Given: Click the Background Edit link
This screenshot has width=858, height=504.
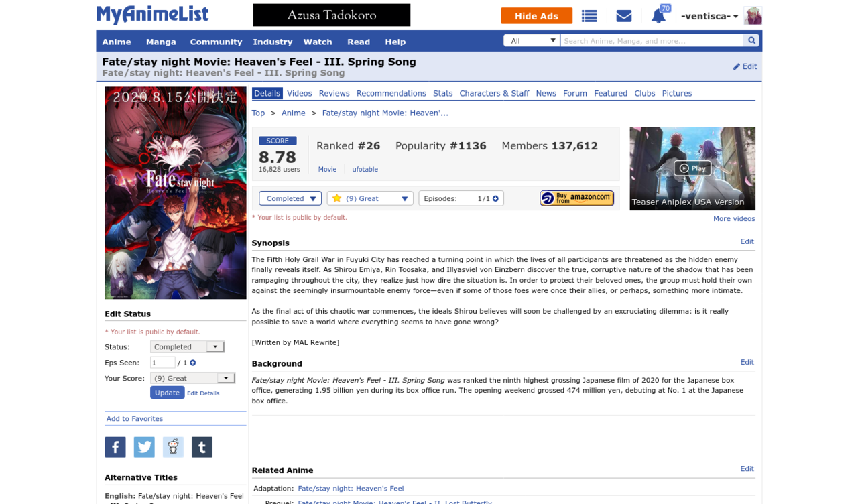Looking at the screenshot, I should click(x=747, y=362).
